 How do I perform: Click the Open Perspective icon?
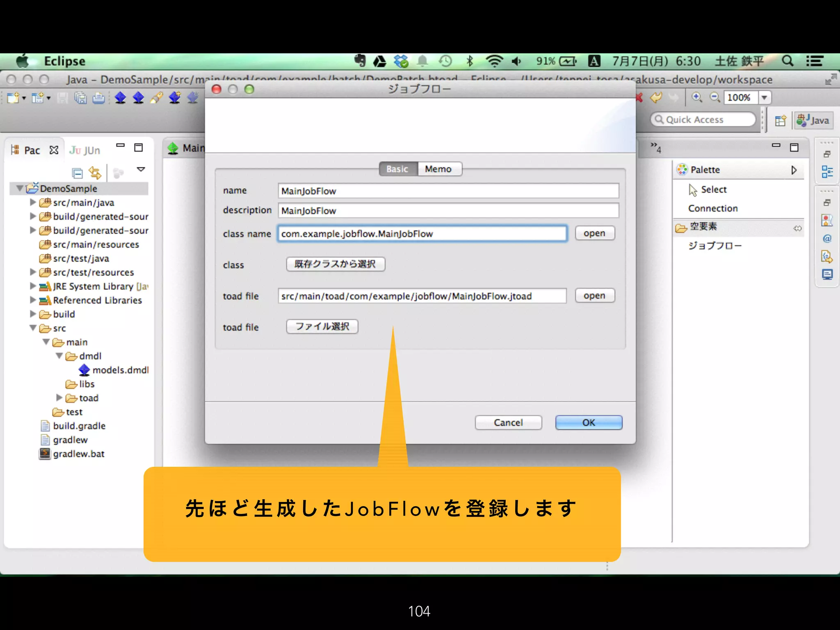[780, 120]
